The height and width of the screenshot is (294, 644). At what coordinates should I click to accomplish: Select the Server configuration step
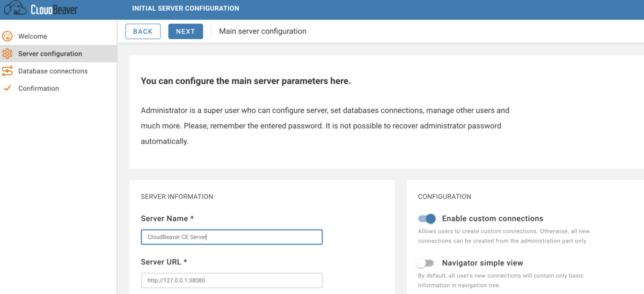point(58,54)
